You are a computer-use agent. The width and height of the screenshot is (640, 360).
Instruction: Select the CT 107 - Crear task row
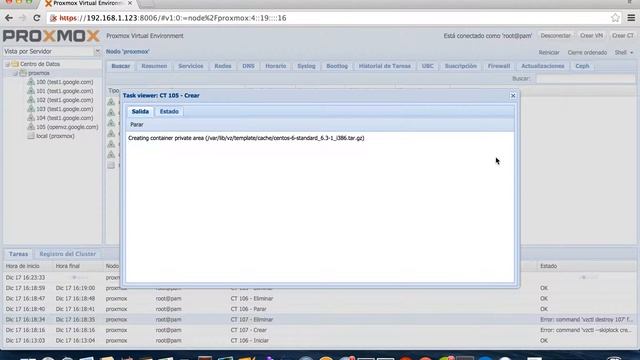[320, 330]
